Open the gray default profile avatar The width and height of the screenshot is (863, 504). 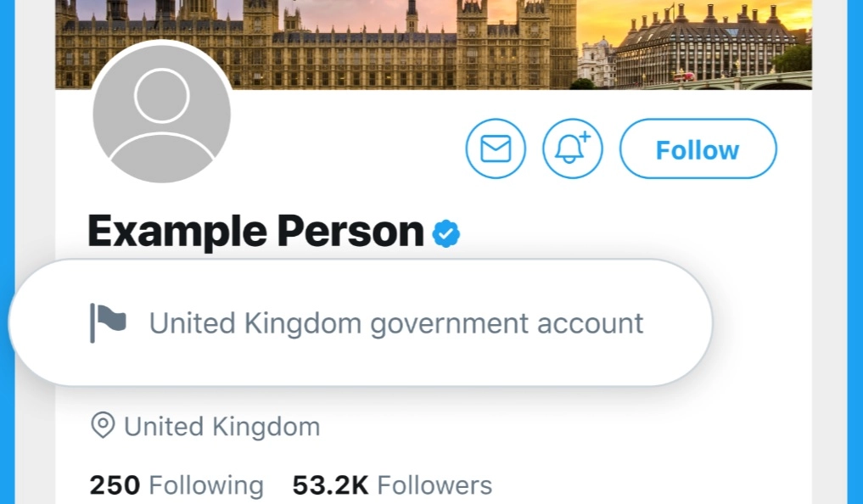[x=161, y=114]
